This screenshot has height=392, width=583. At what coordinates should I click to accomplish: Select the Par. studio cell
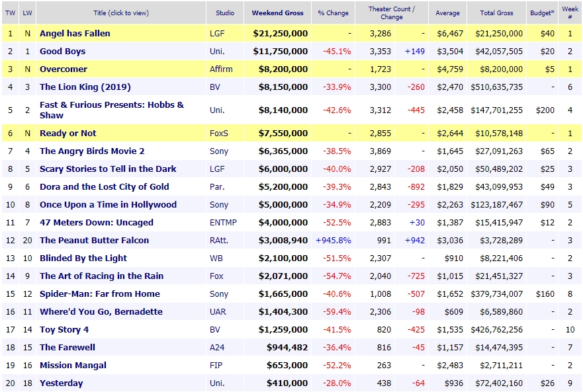[217, 186]
